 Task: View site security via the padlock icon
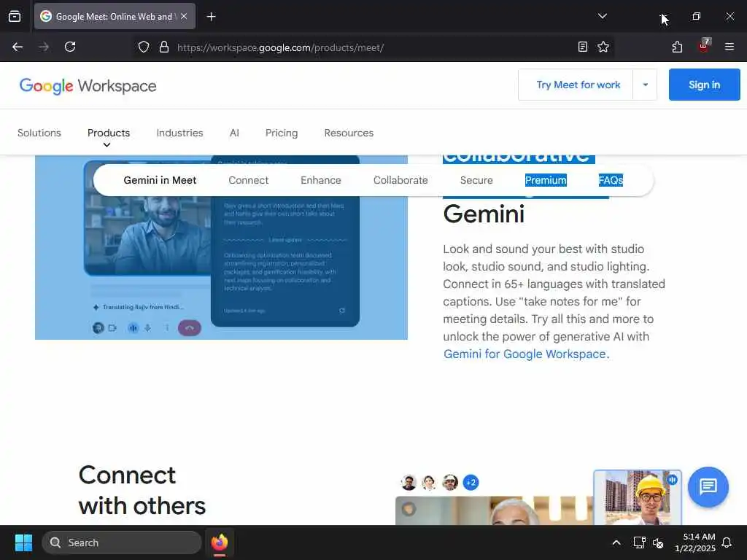coord(164,47)
